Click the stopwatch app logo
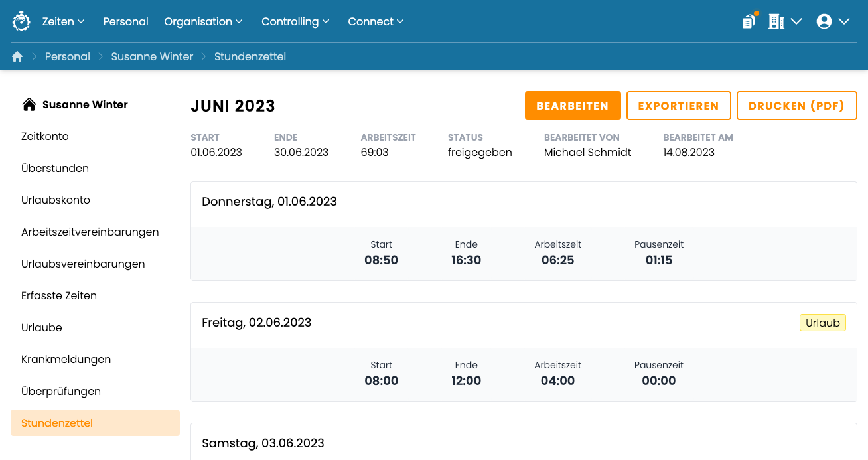The height and width of the screenshot is (460, 868). tap(21, 21)
